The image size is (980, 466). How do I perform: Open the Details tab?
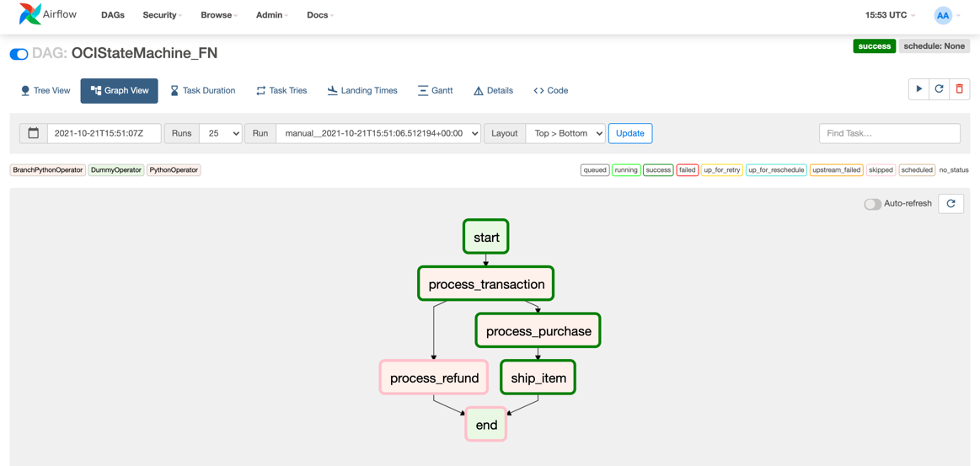click(x=493, y=90)
